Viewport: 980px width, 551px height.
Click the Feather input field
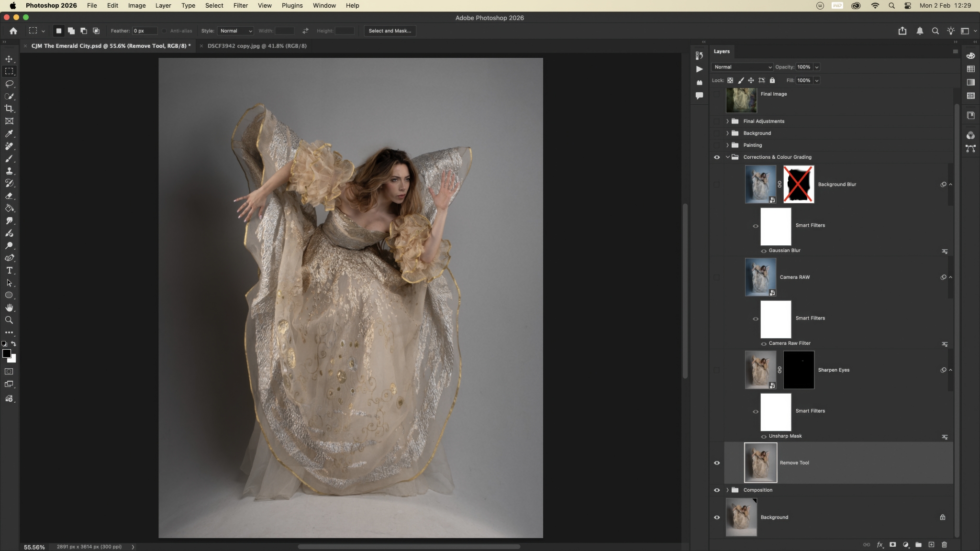coord(145,31)
